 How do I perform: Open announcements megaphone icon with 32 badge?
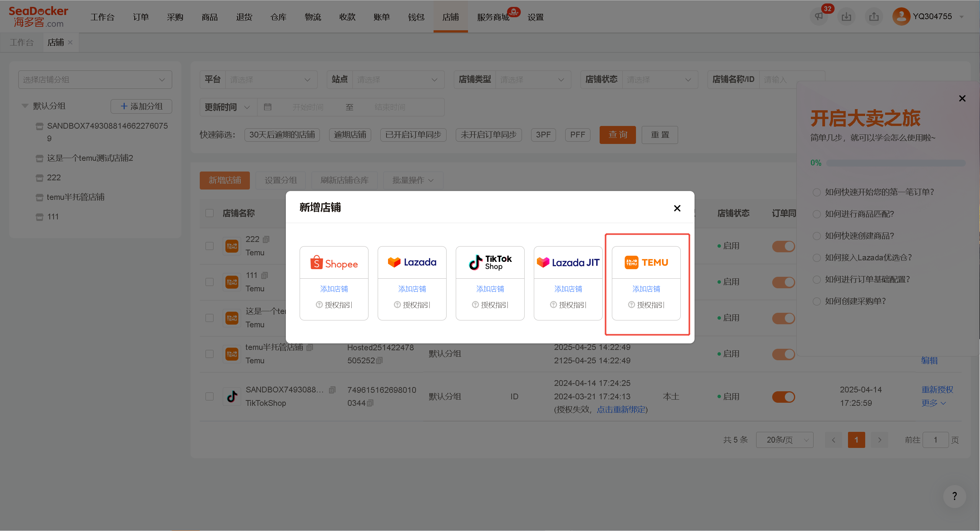click(819, 16)
